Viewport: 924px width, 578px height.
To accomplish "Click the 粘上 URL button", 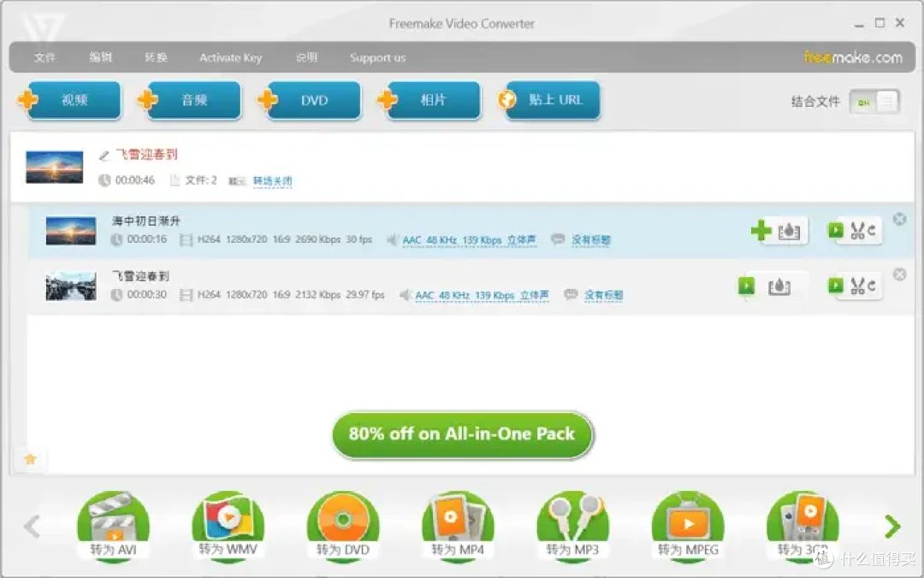I will coord(549,100).
